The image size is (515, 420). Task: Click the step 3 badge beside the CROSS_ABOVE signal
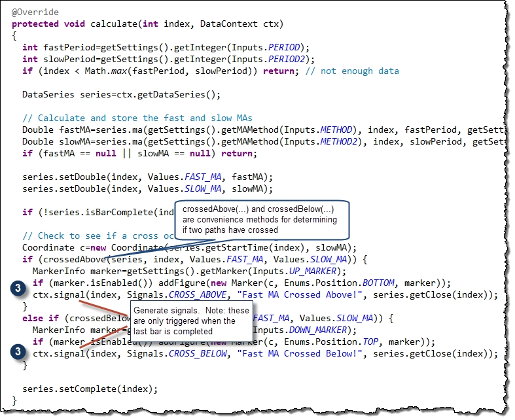click(20, 289)
